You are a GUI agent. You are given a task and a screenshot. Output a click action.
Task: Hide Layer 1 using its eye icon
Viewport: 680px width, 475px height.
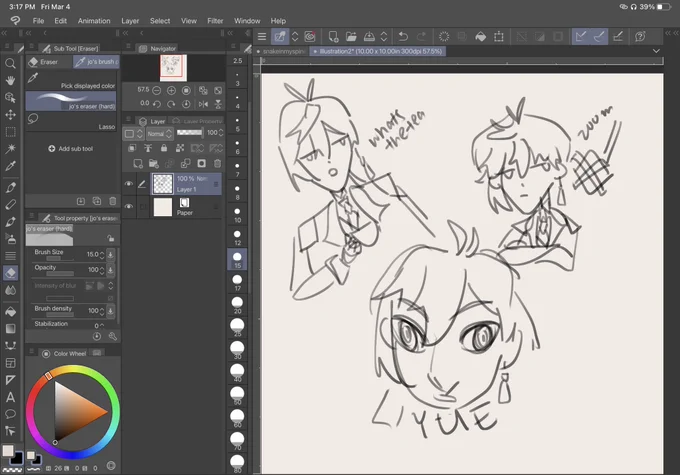(129, 183)
